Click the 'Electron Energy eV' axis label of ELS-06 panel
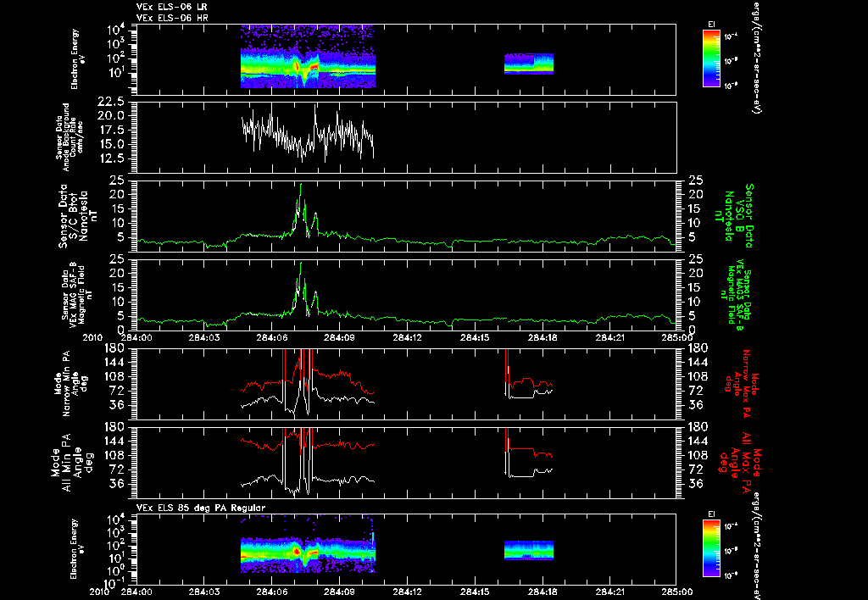The height and width of the screenshot is (600, 868). [x=78, y=59]
